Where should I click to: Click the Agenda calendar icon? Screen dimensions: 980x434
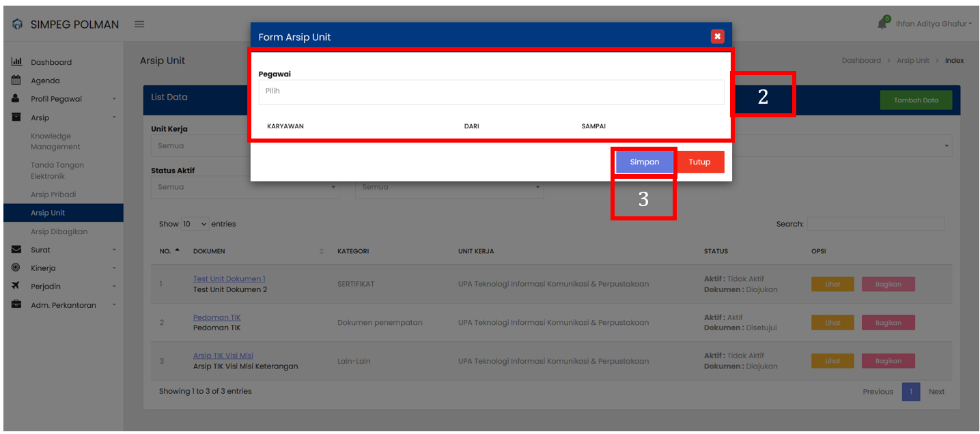tap(16, 81)
